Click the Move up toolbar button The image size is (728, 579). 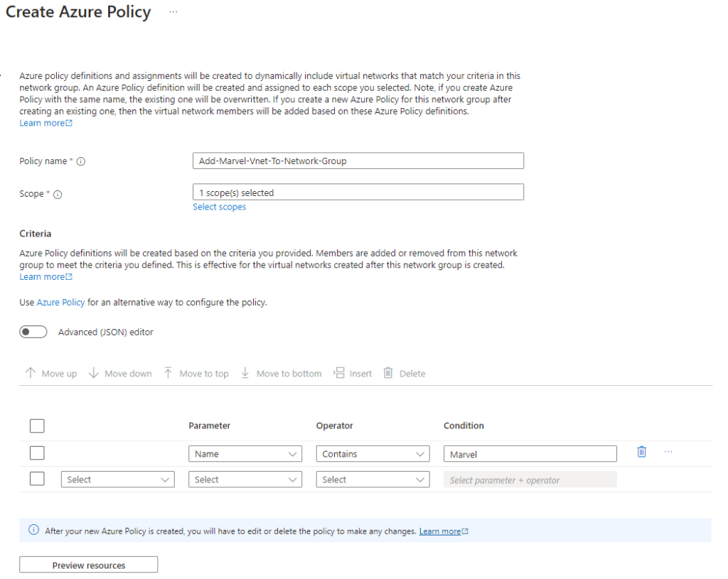coord(50,374)
